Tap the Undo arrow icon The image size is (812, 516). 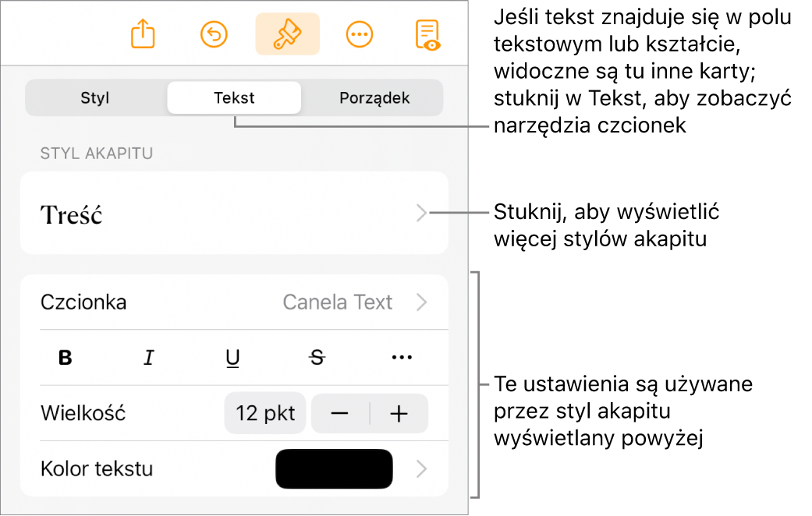pyautogui.click(x=214, y=34)
